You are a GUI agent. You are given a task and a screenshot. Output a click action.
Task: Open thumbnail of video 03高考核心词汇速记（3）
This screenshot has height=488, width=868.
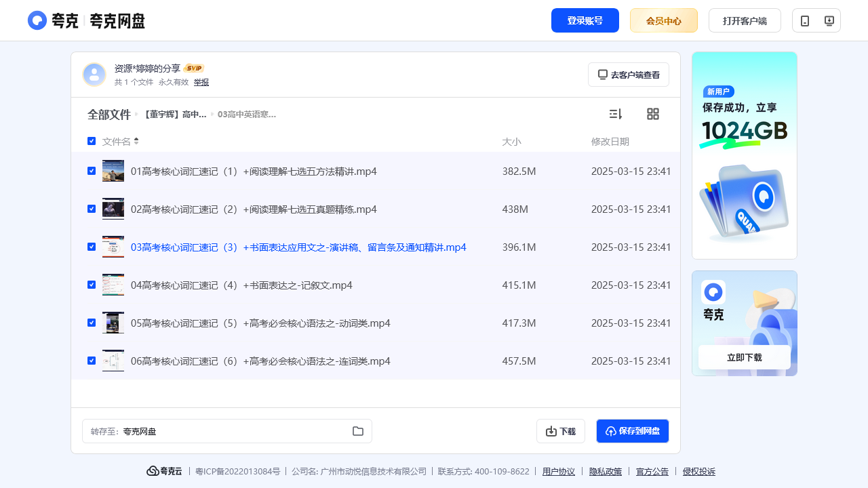point(113,247)
